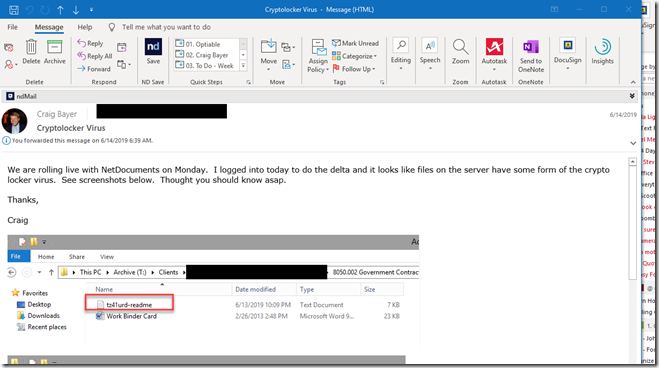This screenshot has height=368, width=659.
Task: Click the Meeting reply icon
Action: point(122,47)
